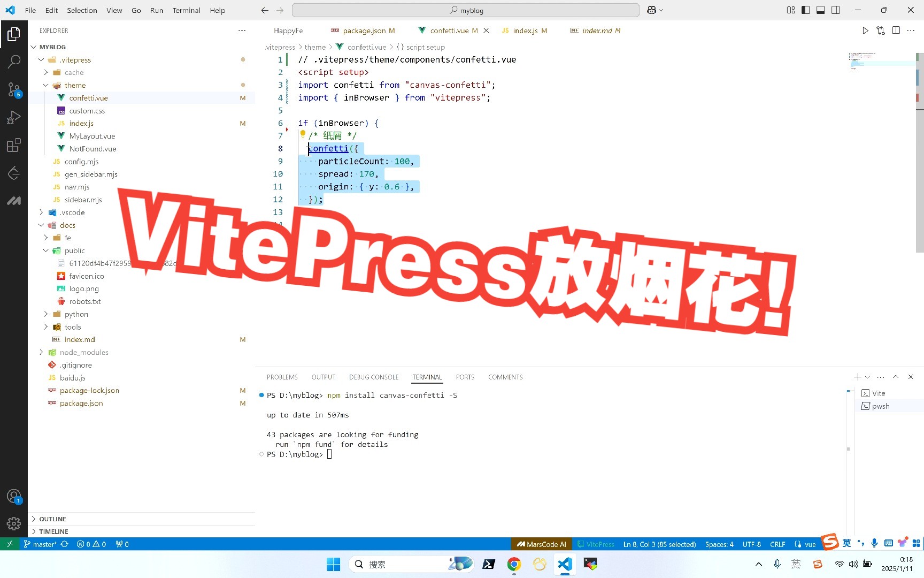Click the errors and warnings status indicator

tap(91, 544)
